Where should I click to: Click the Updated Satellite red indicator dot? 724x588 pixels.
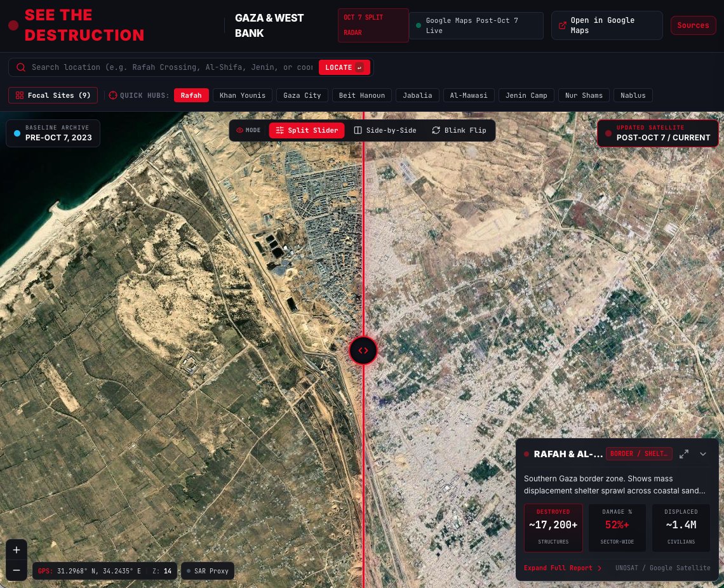click(x=608, y=133)
